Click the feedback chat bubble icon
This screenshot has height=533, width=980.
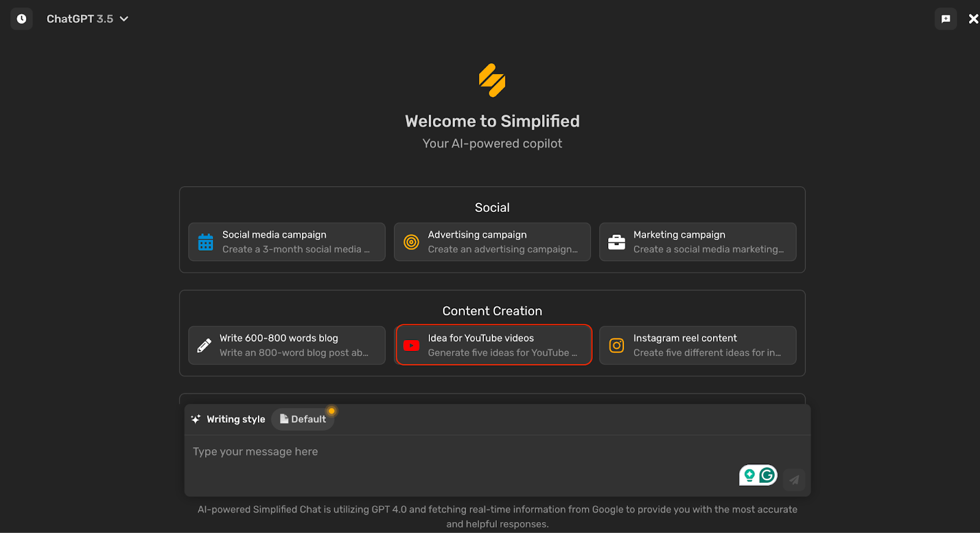[x=946, y=19]
